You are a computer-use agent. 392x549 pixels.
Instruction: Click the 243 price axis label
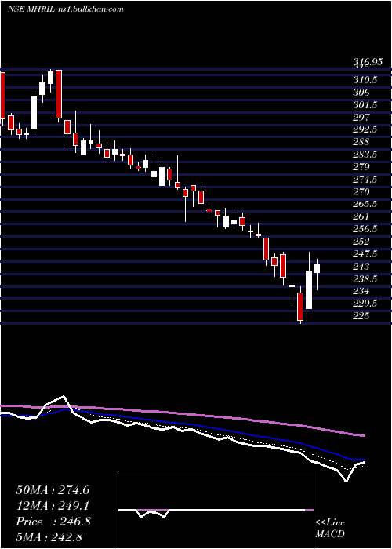pos(361,266)
